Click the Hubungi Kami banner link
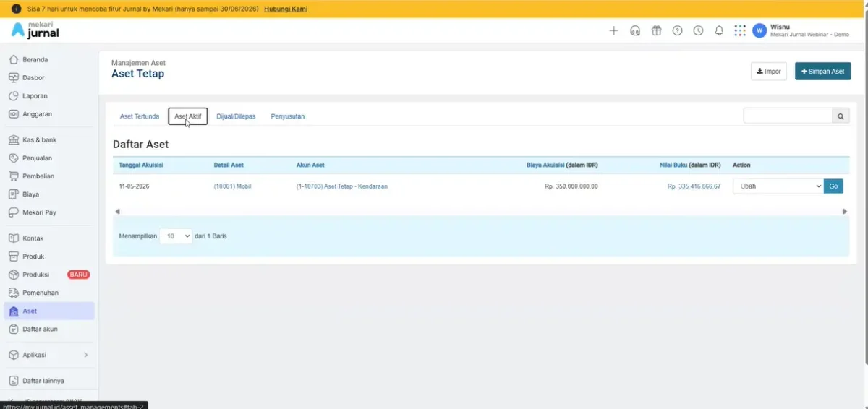Screen dimensions: 868x409 click(285, 9)
